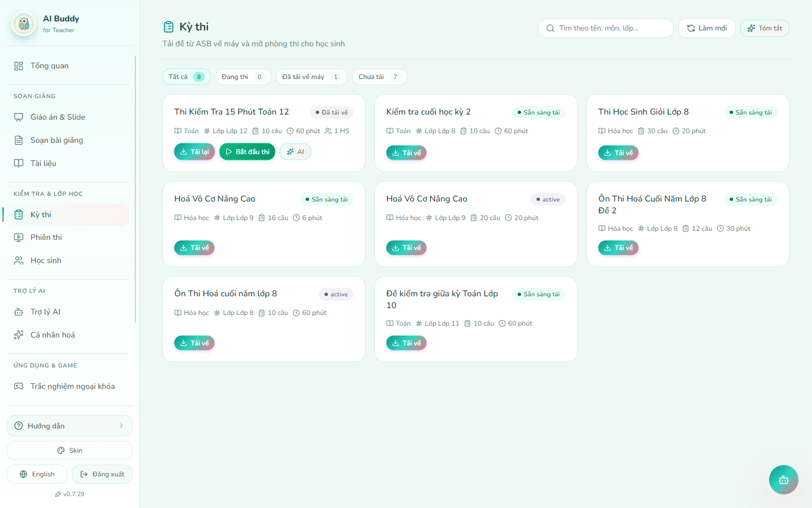Show the Đã tải về máy tab

pyautogui.click(x=311, y=77)
